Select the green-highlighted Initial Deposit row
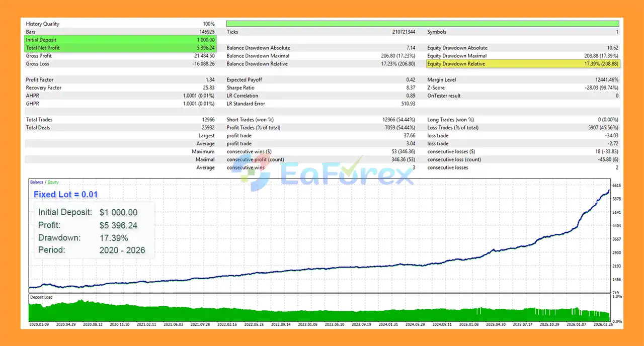 (121, 40)
